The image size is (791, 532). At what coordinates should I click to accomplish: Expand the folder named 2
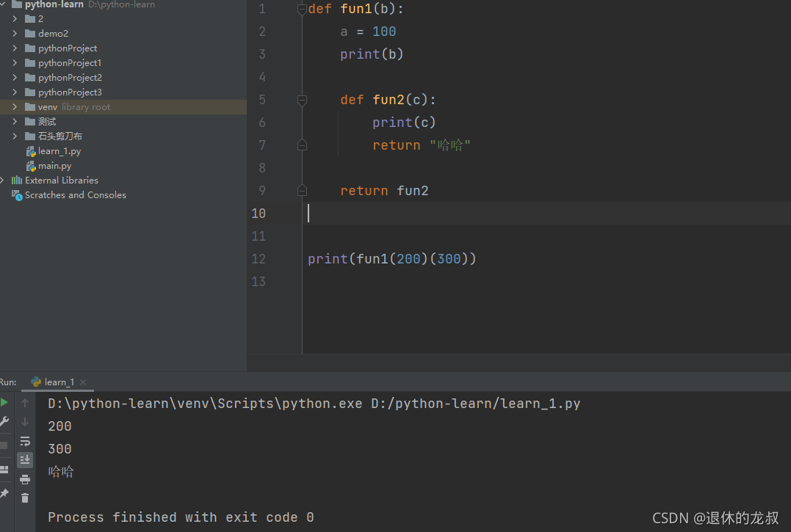point(15,18)
